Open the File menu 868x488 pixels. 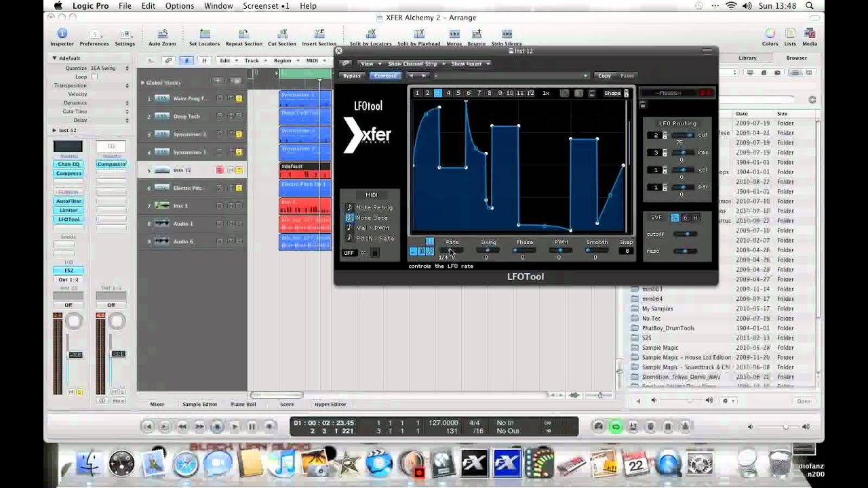click(x=125, y=5)
